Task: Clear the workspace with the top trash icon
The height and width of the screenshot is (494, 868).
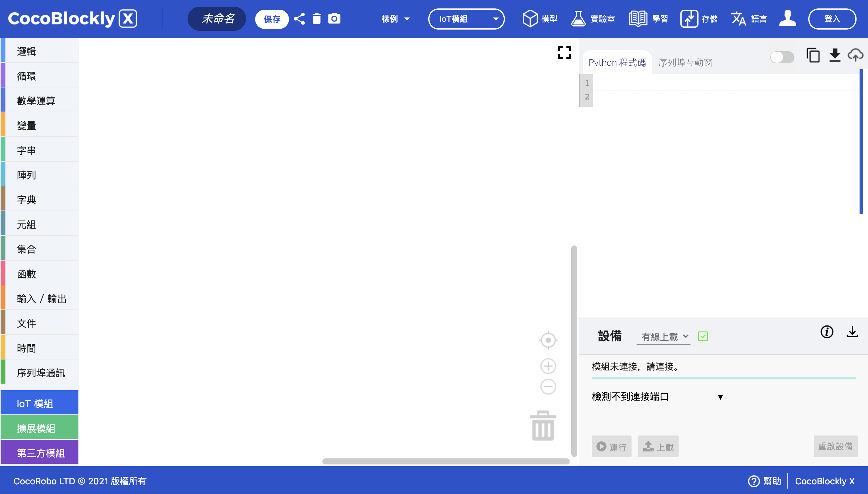Action: (317, 19)
